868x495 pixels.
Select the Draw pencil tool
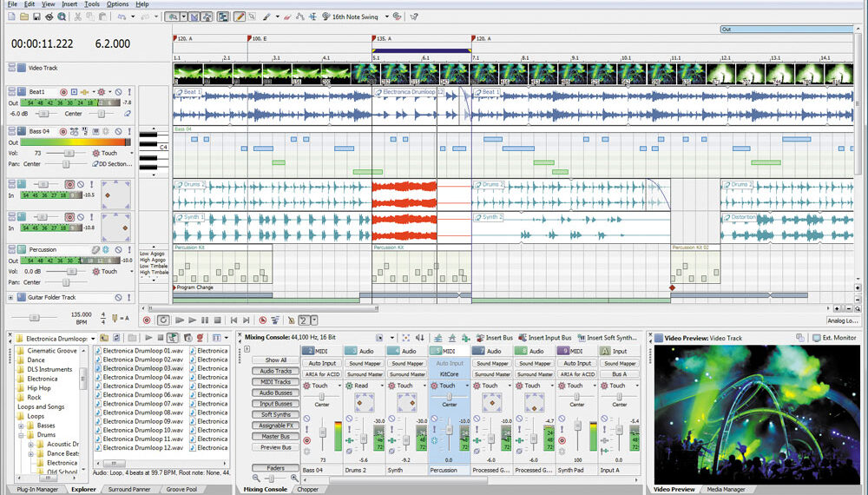point(240,16)
